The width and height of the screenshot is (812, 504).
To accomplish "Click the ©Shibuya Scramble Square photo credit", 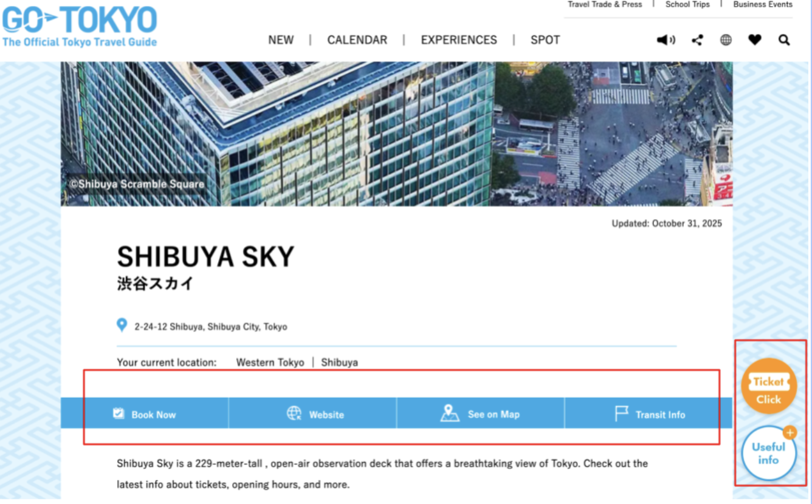I will coord(136,184).
